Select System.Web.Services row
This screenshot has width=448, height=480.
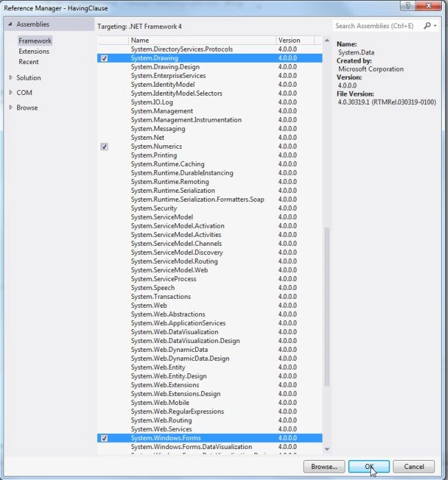point(210,429)
